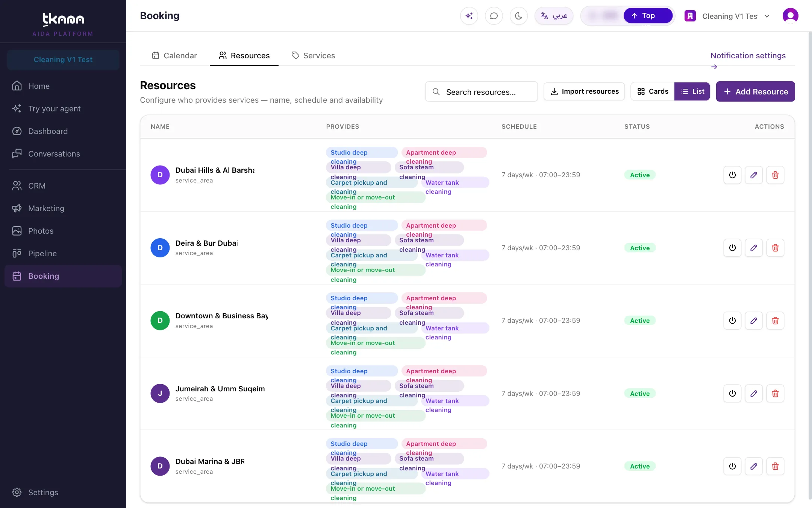The image size is (812, 508).
Task: Toggle power for Jumeirah & Umm Suqeim
Action: click(x=732, y=394)
